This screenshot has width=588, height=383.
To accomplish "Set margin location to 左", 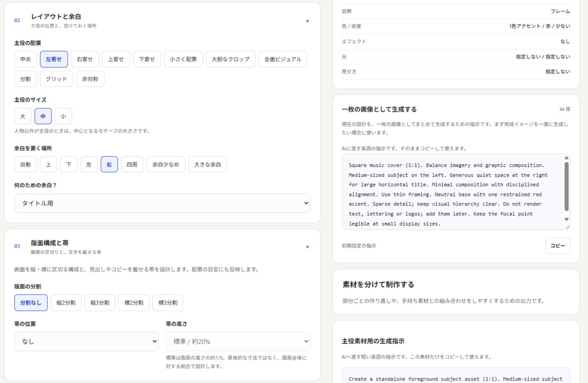I will 89,165.
